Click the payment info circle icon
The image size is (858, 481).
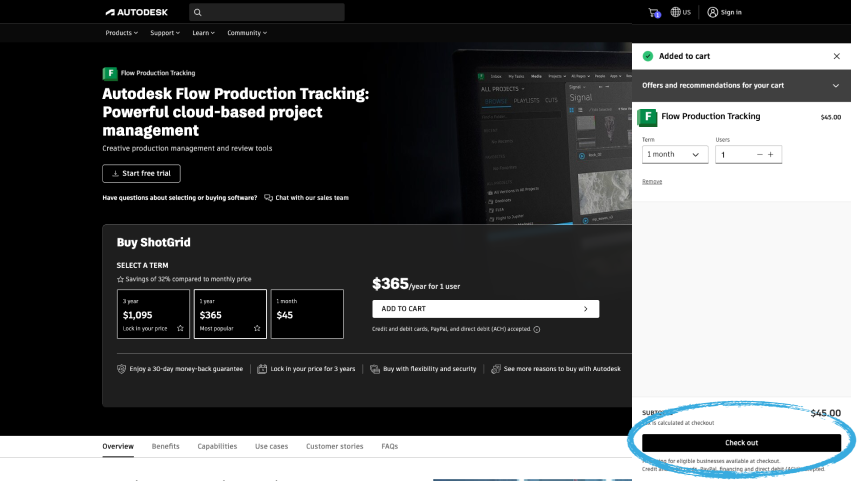(x=537, y=329)
